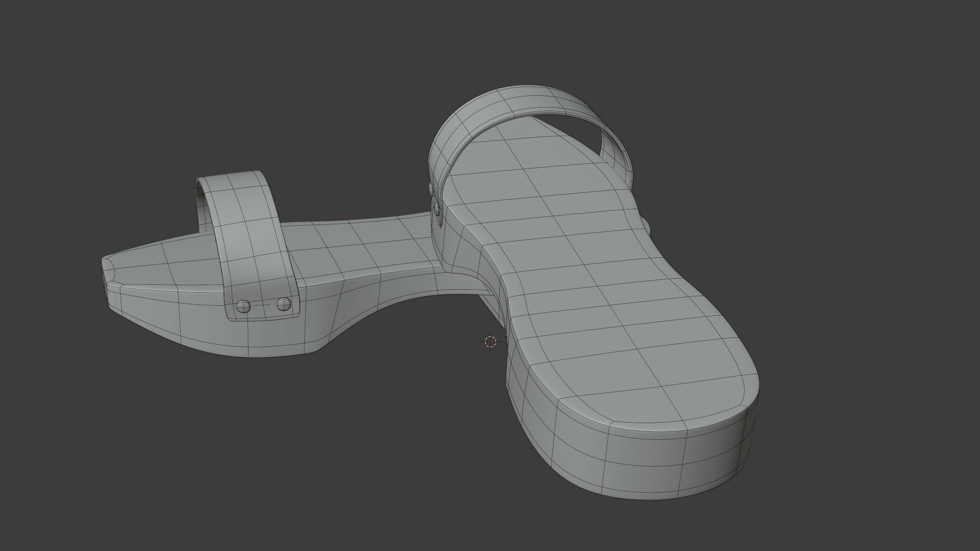Select the left rivet on the upright sandal's strap
The width and height of the screenshot is (980, 551).
click(244, 307)
